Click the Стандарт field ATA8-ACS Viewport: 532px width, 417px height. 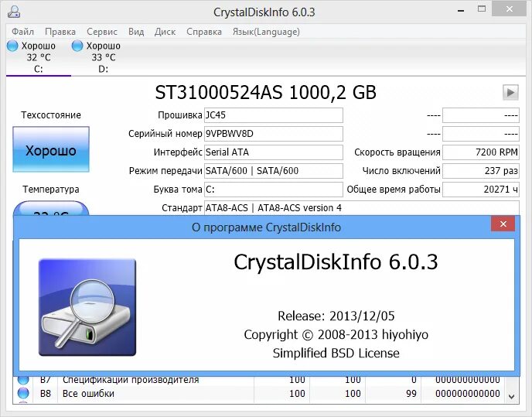pyautogui.click(x=362, y=208)
